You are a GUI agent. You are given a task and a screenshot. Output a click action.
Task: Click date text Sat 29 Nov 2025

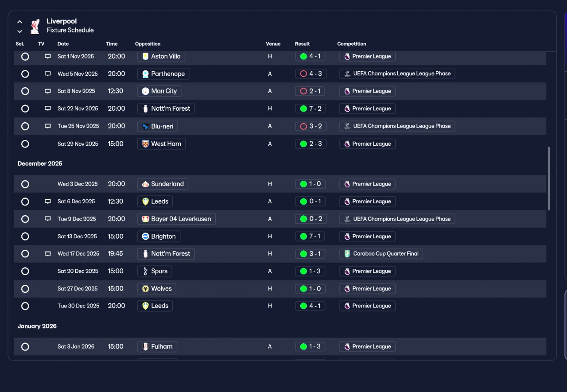(78, 144)
